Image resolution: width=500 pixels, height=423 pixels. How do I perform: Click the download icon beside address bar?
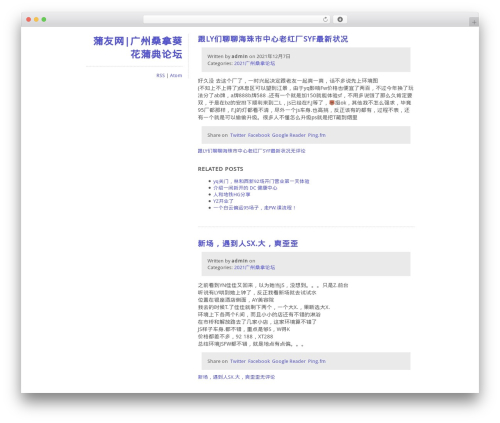coord(340,19)
